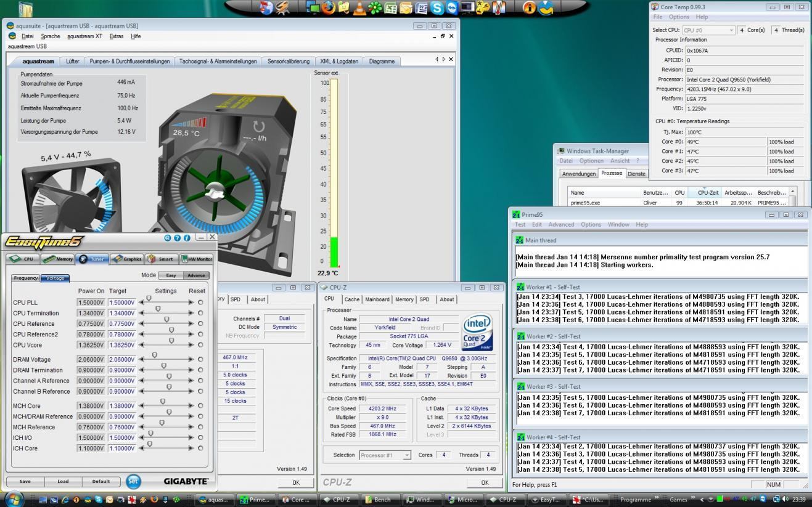Click the Default button in EasyTune6

[101, 482]
